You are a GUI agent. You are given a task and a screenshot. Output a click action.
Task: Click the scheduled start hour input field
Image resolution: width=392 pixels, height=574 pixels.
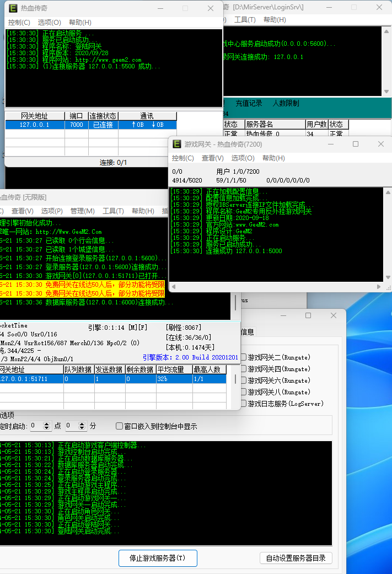coord(37,426)
